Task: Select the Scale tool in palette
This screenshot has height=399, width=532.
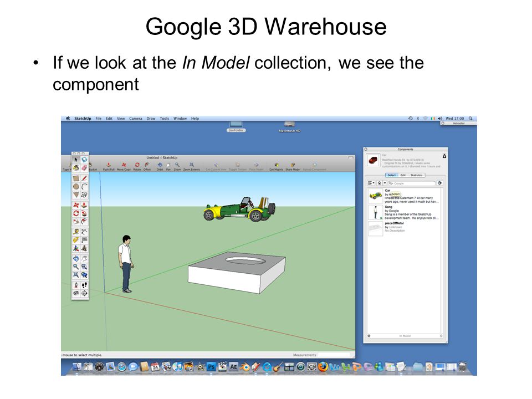Action: click(76, 222)
